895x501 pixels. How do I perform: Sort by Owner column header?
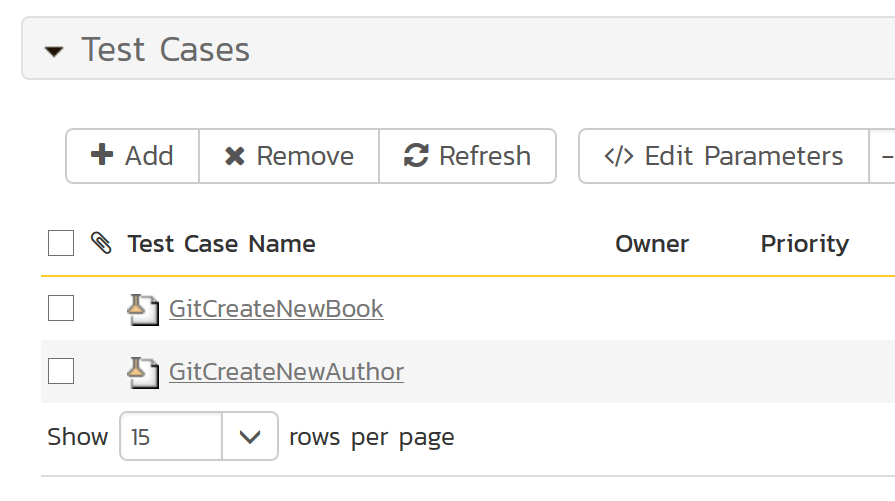point(651,244)
